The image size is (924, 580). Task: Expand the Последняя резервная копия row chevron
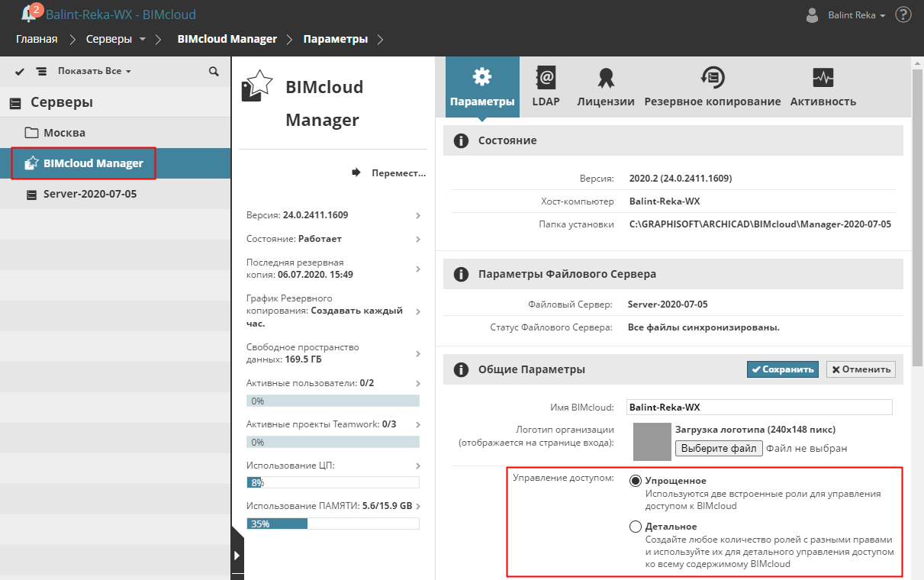click(418, 269)
